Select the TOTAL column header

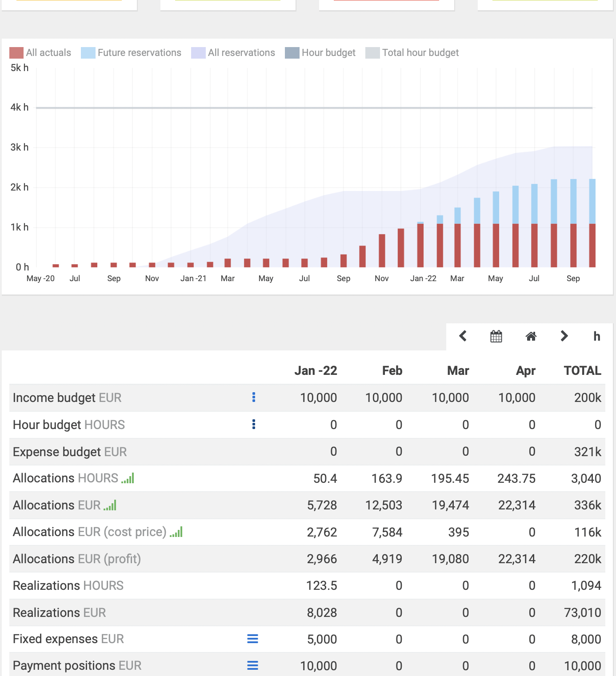[x=582, y=370]
